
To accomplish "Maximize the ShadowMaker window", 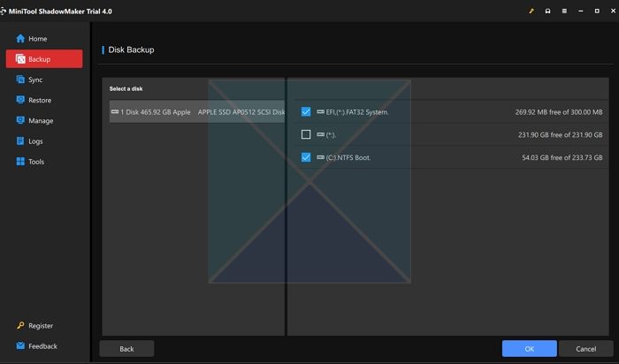I will (597, 11).
